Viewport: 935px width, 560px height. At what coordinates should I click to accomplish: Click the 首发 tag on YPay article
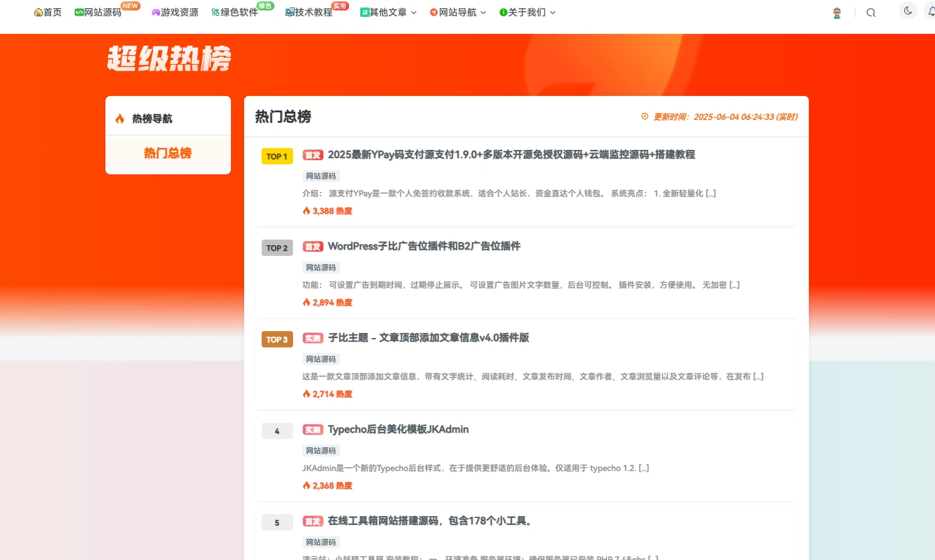coord(313,155)
